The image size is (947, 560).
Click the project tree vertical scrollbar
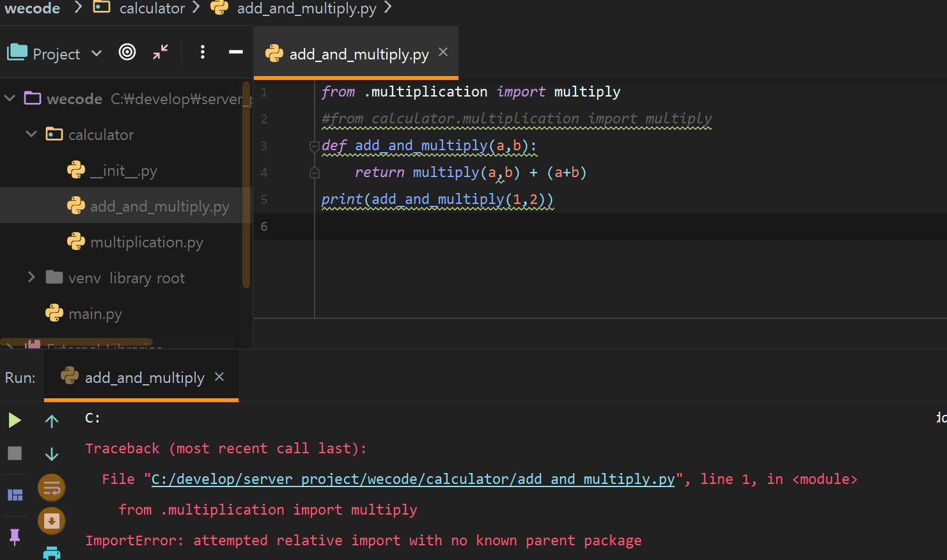[x=246, y=185]
